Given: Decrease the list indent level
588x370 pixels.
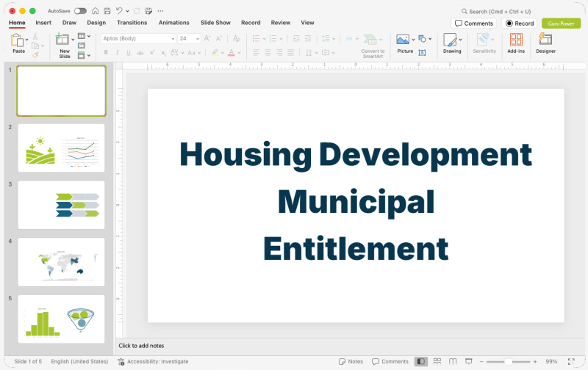Looking at the screenshot, I should (296, 38).
